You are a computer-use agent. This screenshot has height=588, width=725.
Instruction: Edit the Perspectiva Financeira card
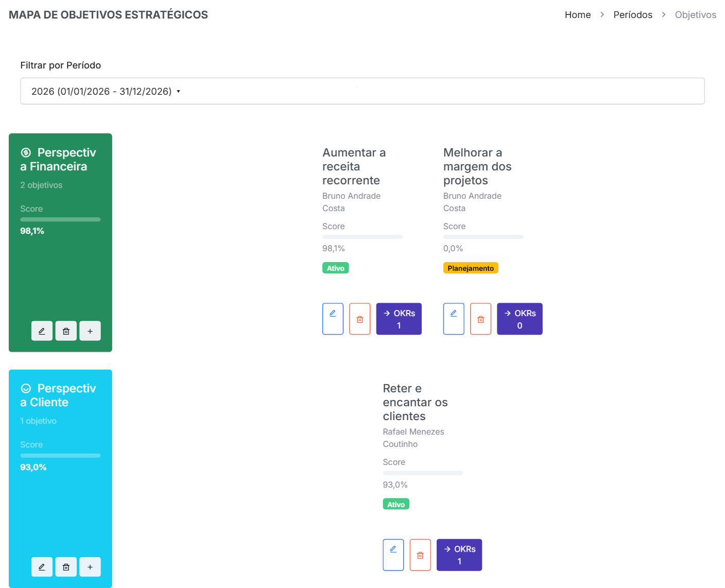(x=42, y=331)
